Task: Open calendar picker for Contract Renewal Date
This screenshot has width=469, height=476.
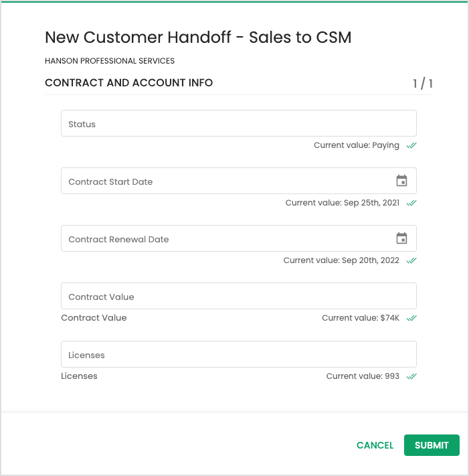Action: [x=401, y=238]
